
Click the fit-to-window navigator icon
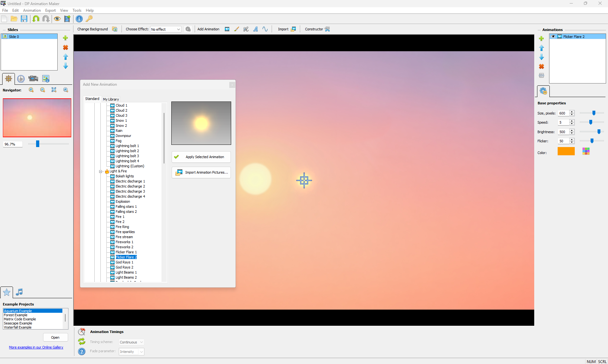point(54,90)
